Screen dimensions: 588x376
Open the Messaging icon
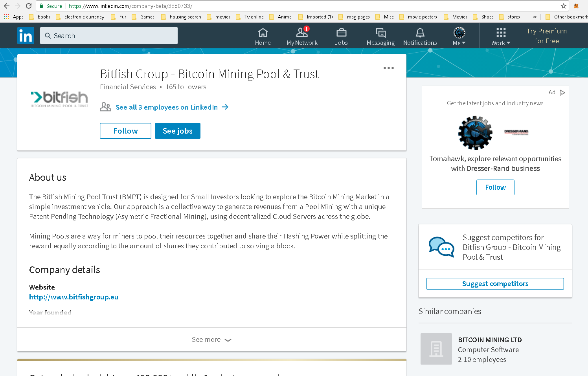click(380, 37)
